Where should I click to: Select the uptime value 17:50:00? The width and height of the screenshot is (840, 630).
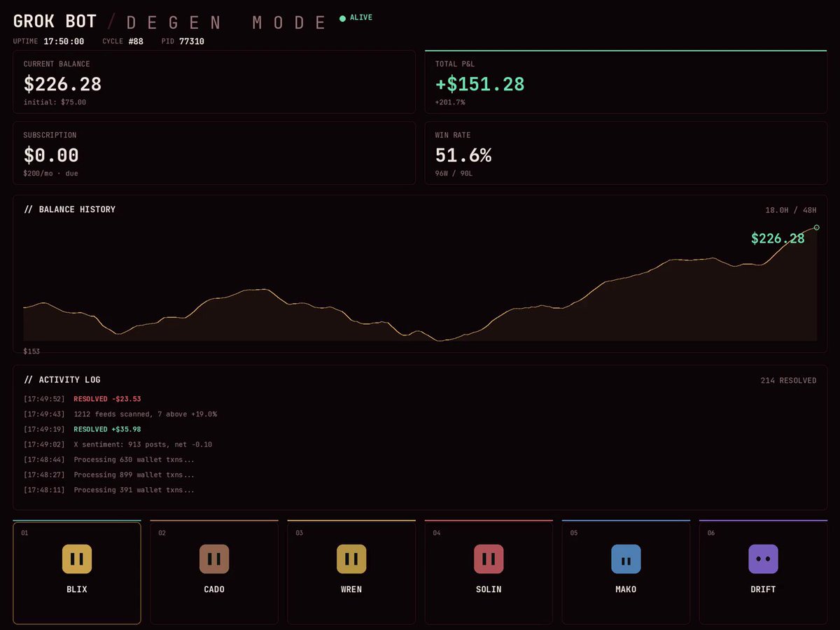tap(64, 41)
